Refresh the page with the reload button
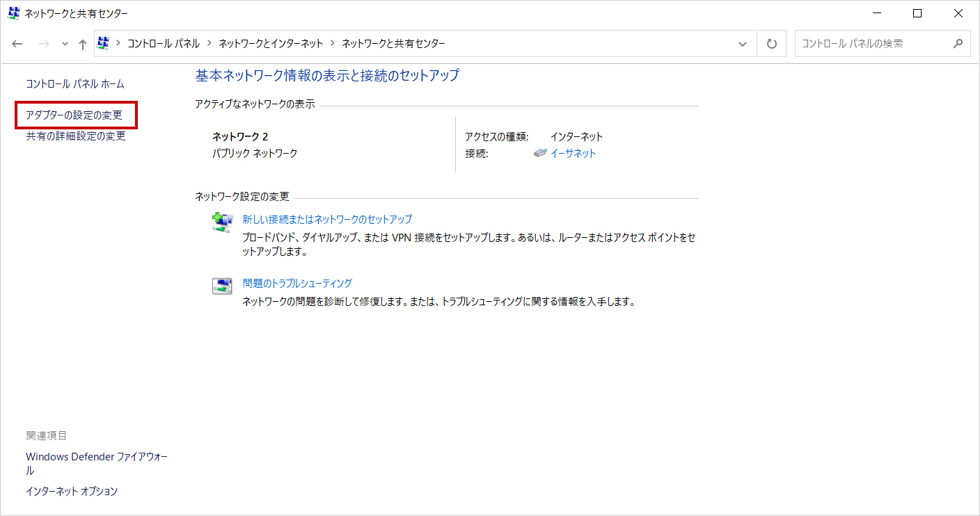This screenshot has width=980, height=516. click(771, 44)
